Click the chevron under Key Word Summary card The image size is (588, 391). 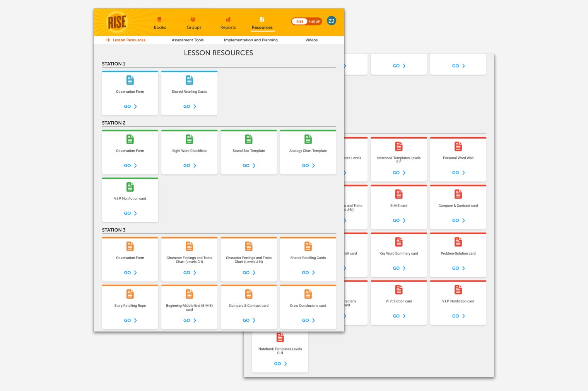pyautogui.click(x=404, y=268)
